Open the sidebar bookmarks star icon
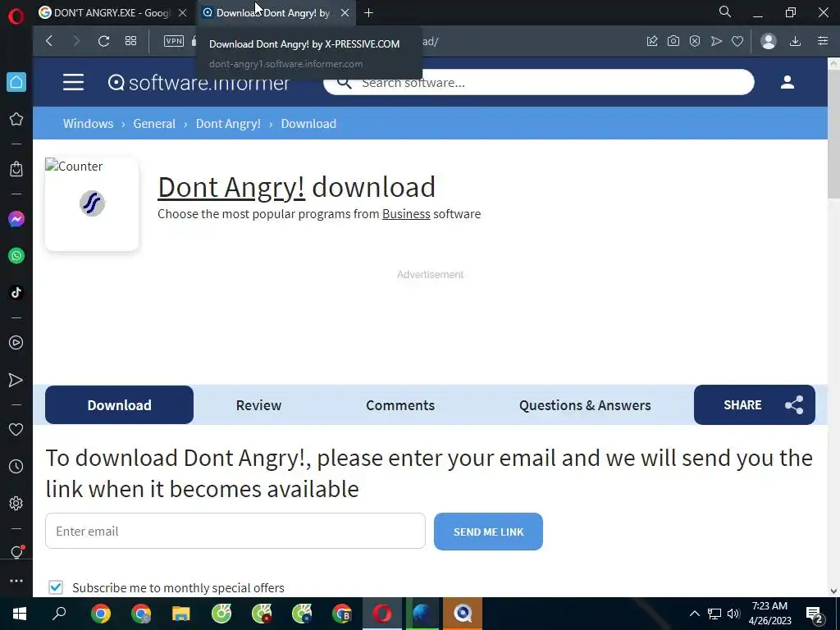 16,119
